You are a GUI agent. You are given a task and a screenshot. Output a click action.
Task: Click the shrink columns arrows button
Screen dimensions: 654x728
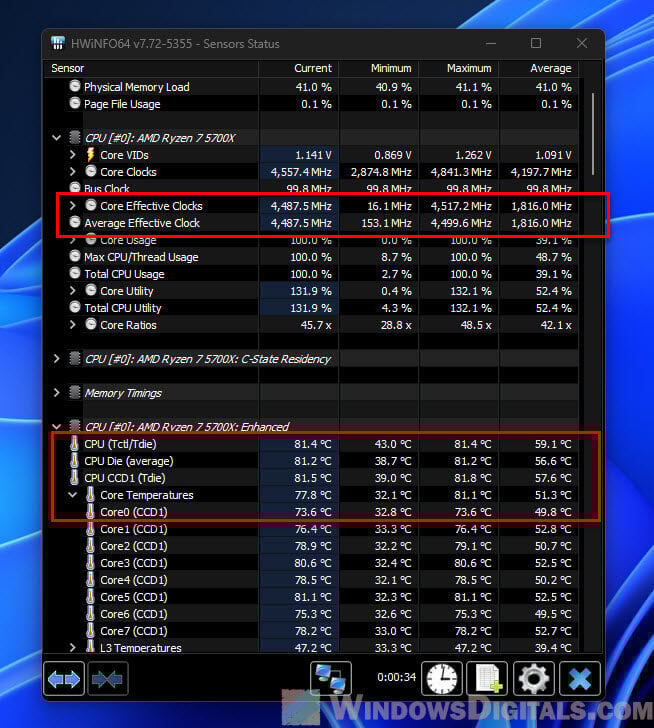coord(108,679)
